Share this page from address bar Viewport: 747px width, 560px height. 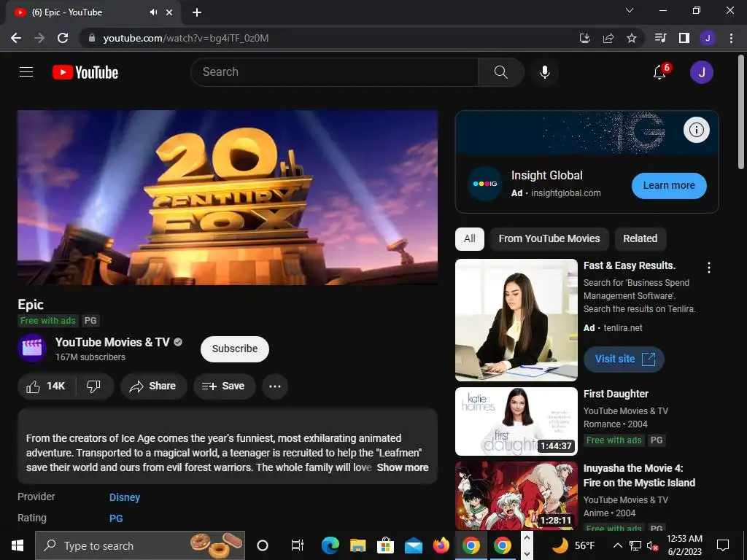(x=608, y=38)
